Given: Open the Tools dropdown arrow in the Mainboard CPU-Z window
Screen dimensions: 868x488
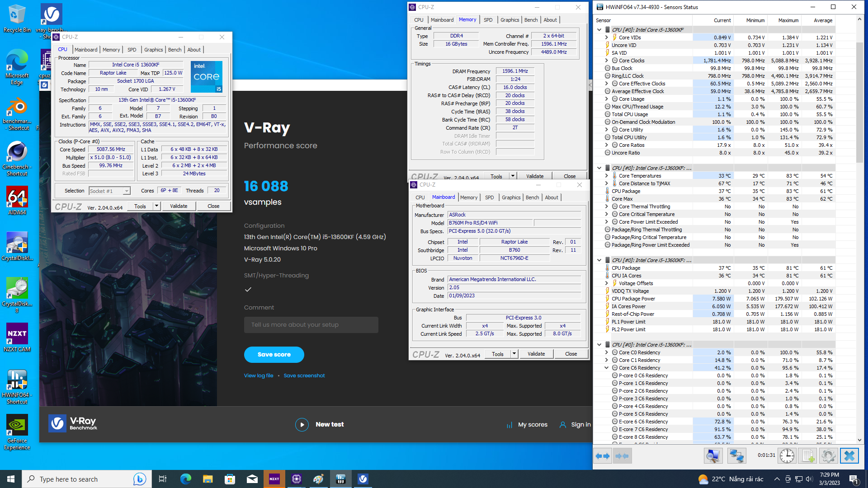Looking at the screenshot, I should point(514,354).
